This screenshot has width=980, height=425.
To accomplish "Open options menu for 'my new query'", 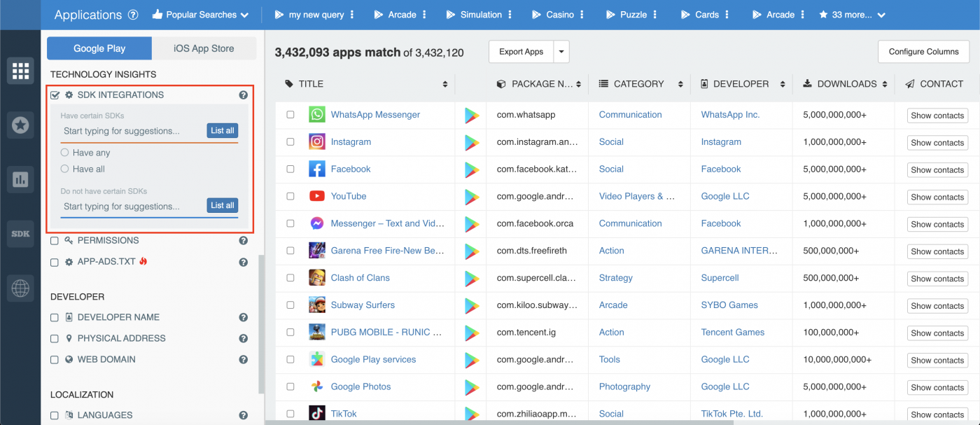I will coord(352,15).
